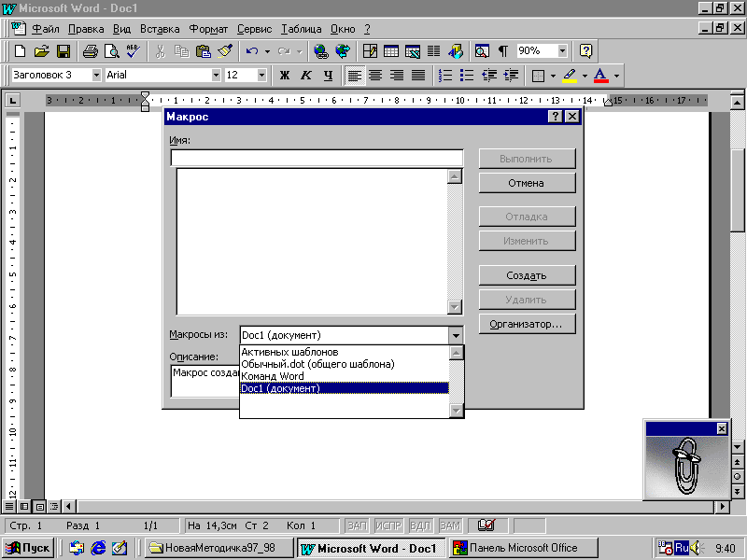The width and height of the screenshot is (747, 560).
Task: Open the style dropdown showing Заголовок 3
Action: click(96, 76)
